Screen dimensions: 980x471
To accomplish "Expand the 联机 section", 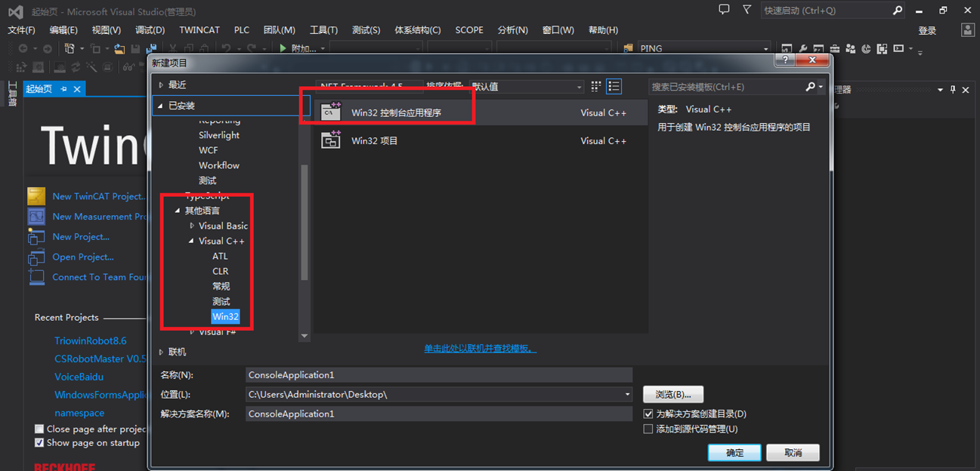I will coord(161,352).
